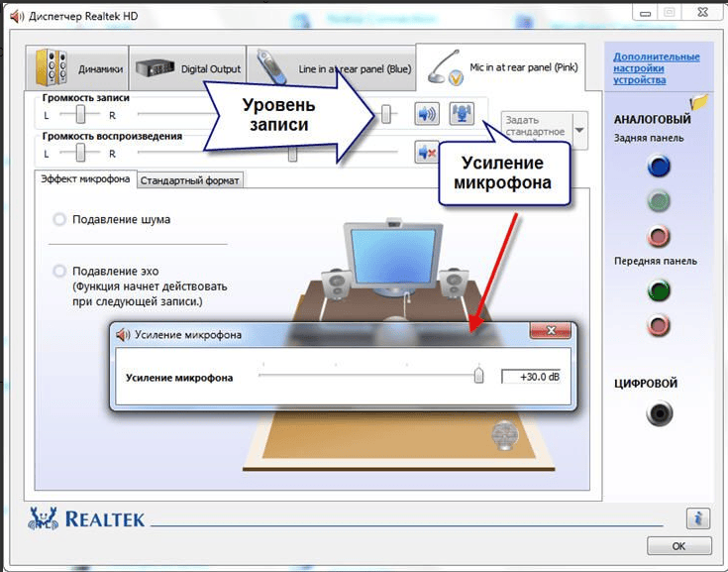Image resolution: width=728 pixels, height=572 pixels.
Task: Click the recording volume speaker mute icon
Action: pyautogui.click(x=427, y=113)
